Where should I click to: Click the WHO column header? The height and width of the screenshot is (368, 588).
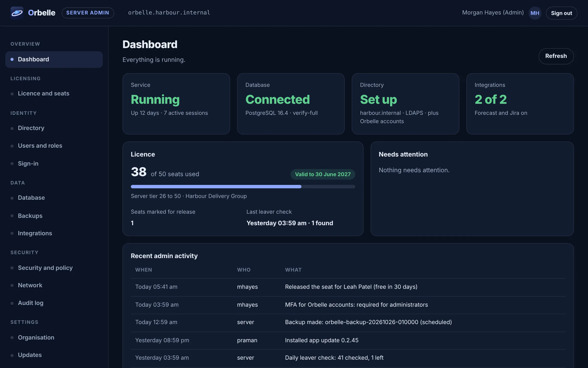click(244, 270)
